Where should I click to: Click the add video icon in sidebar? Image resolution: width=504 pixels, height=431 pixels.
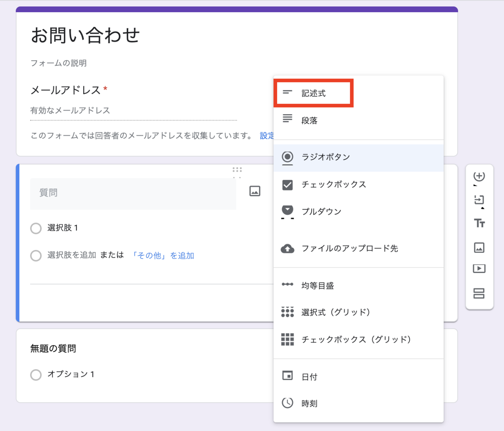(479, 269)
